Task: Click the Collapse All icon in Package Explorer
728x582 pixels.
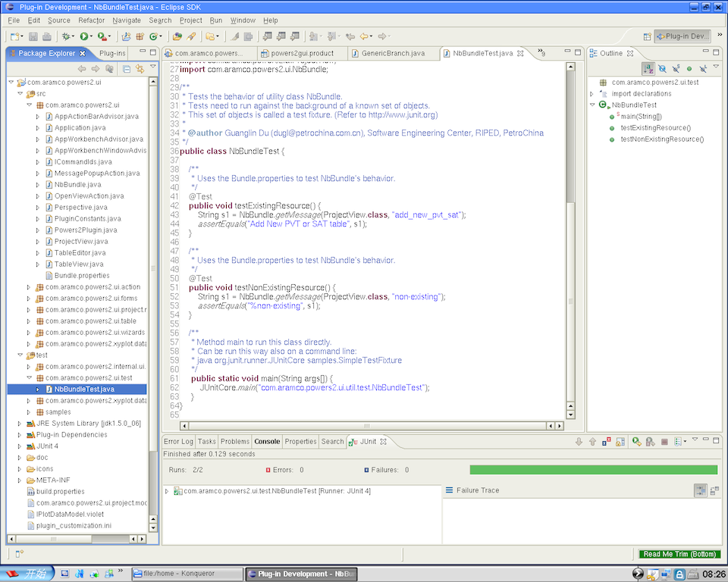Action: point(127,68)
